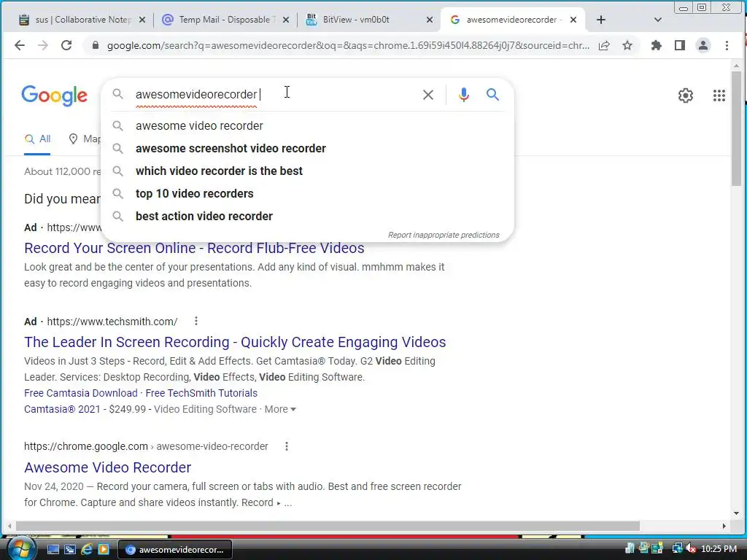Open the Chrome profile avatar

pyautogui.click(x=703, y=45)
